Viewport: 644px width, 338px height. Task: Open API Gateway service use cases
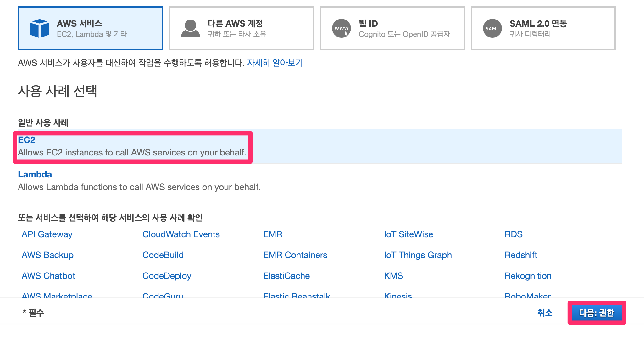pyautogui.click(x=47, y=234)
